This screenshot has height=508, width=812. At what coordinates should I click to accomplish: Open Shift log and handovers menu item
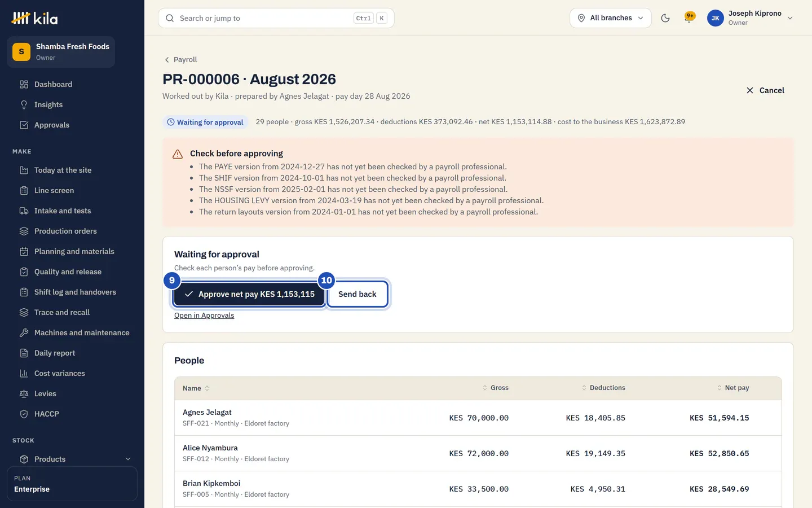75,292
